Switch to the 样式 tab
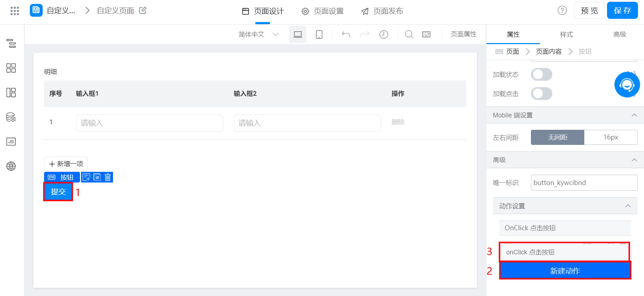Viewport: 644px width, 296px height. click(x=566, y=35)
